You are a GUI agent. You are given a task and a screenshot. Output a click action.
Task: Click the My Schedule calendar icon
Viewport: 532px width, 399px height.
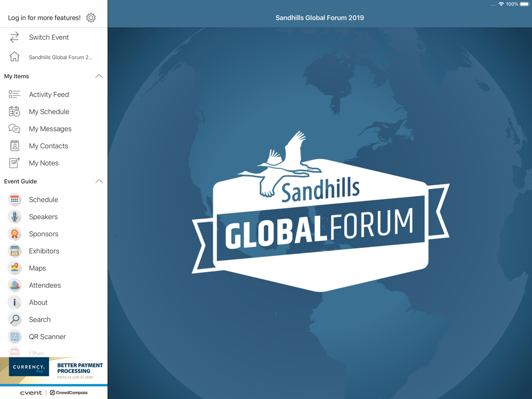(14, 112)
